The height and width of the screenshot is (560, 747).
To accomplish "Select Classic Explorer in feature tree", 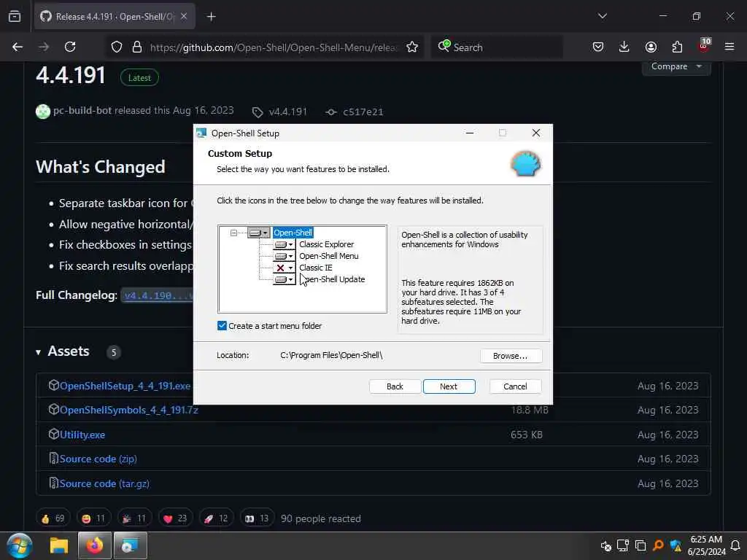I will tap(326, 244).
